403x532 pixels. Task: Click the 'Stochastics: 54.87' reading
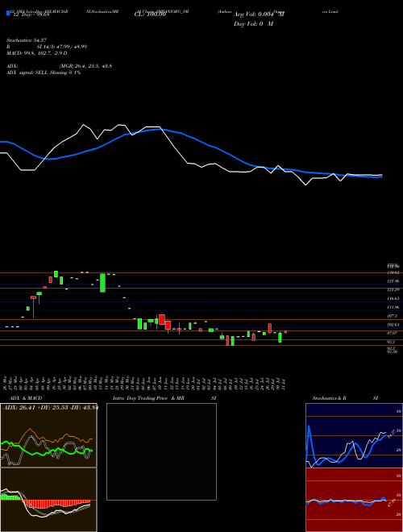click(x=28, y=40)
